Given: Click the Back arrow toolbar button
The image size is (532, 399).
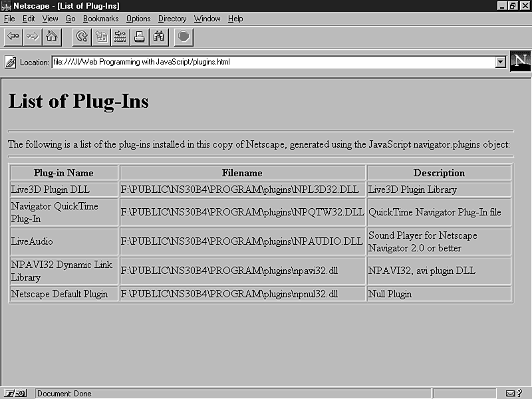Looking at the screenshot, I should (x=13, y=37).
